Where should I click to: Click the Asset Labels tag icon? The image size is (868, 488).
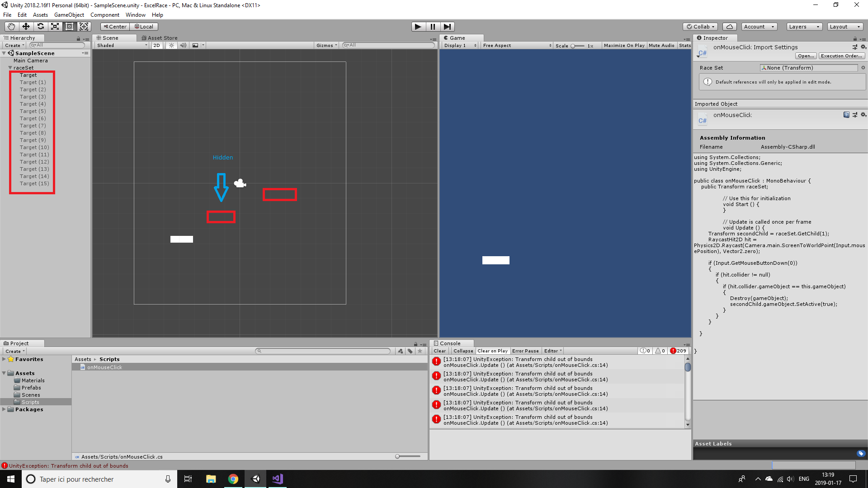tap(861, 453)
